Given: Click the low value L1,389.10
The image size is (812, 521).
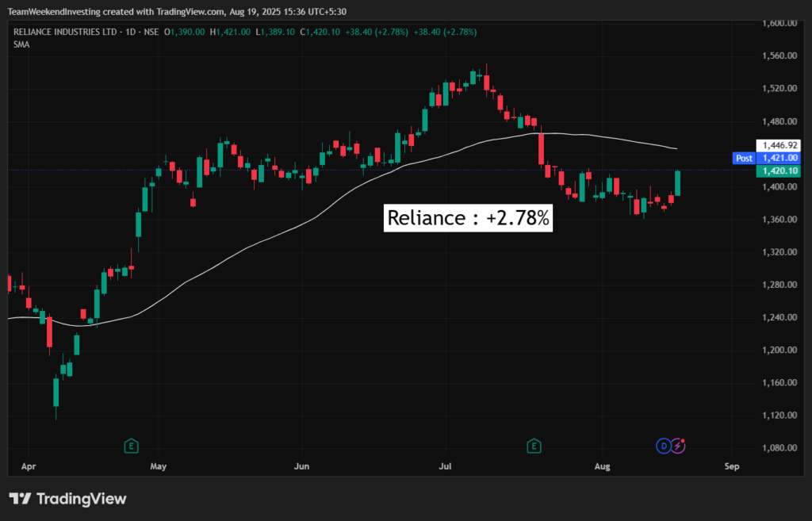Looking at the screenshot, I should [275, 32].
